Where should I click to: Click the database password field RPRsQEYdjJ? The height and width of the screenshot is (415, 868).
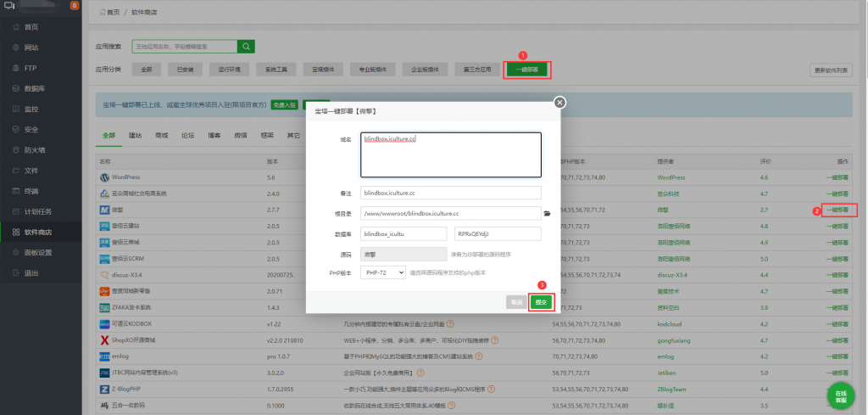point(497,234)
